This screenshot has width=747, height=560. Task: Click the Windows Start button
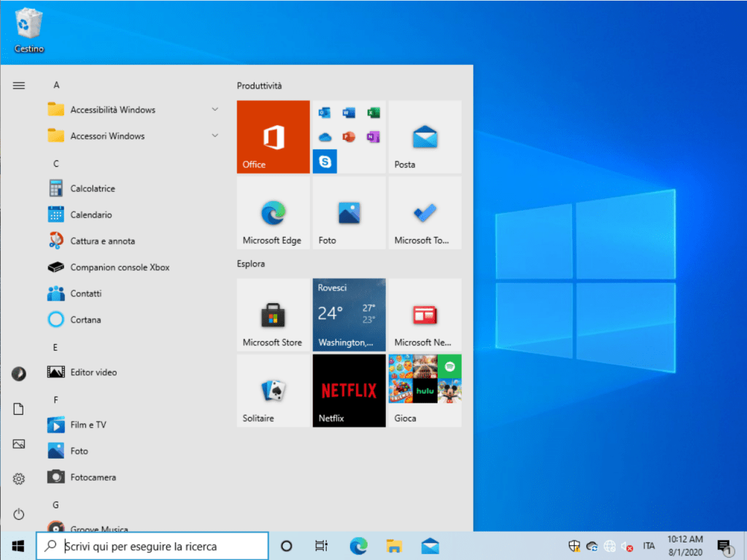18,545
